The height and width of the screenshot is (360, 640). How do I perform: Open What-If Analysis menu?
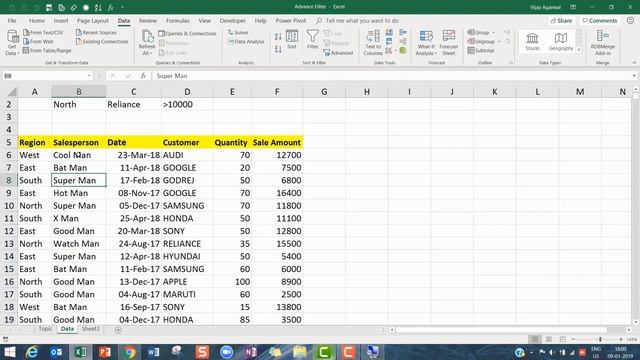426,43
